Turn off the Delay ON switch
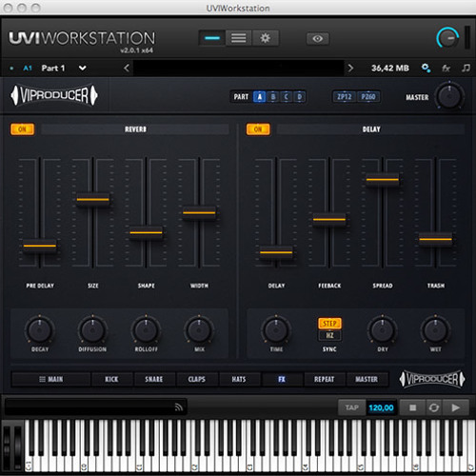Viewport: 476px width, 476px height. [258, 129]
